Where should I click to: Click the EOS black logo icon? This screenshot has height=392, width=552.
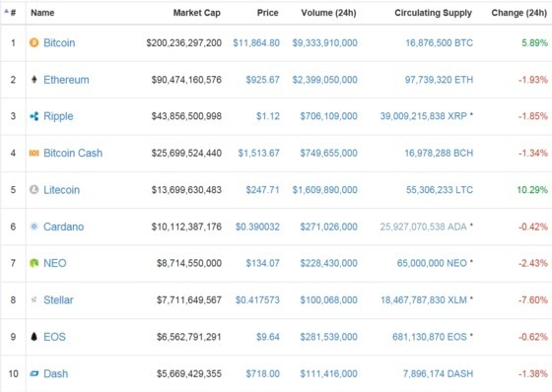point(34,337)
